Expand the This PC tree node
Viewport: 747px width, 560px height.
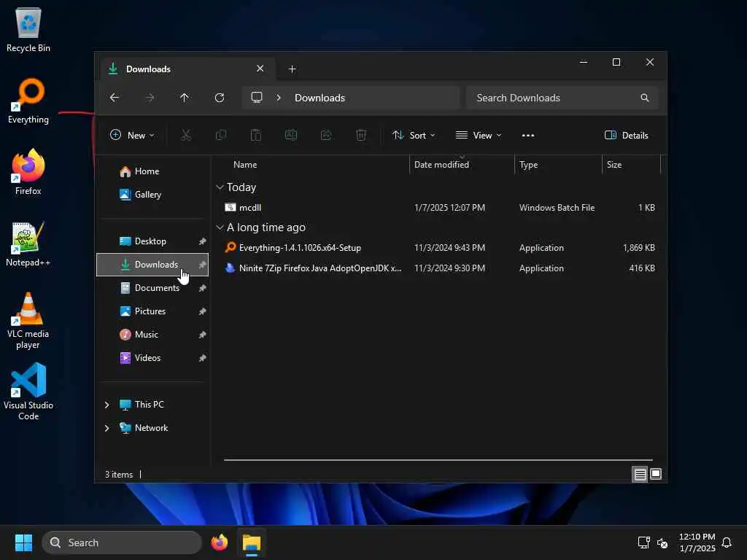[107, 405]
